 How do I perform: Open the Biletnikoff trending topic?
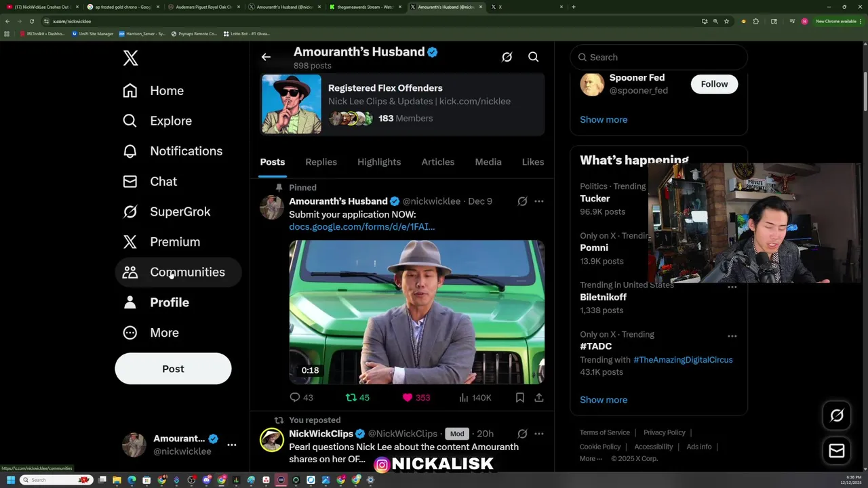[603, 298]
